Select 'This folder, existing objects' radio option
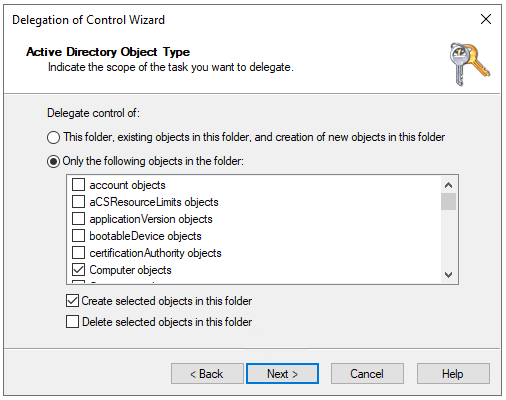Image resolution: width=506 pixels, height=400 pixels. point(53,137)
